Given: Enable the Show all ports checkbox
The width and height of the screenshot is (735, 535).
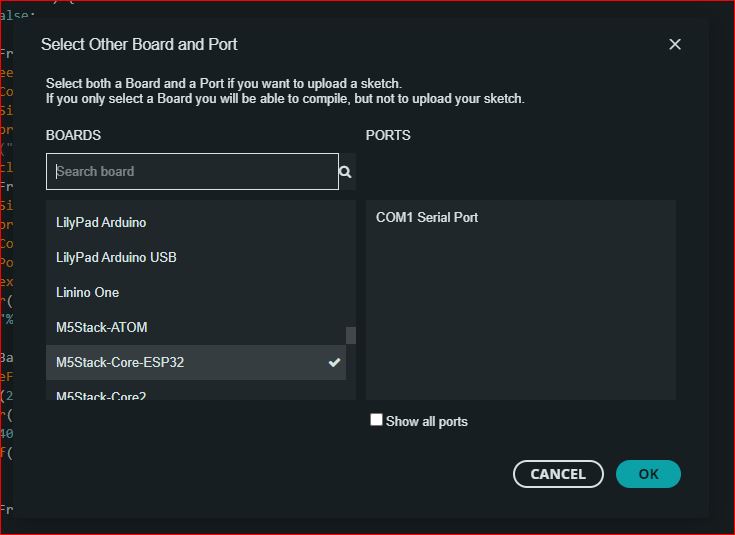Looking at the screenshot, I should point(376,420).
